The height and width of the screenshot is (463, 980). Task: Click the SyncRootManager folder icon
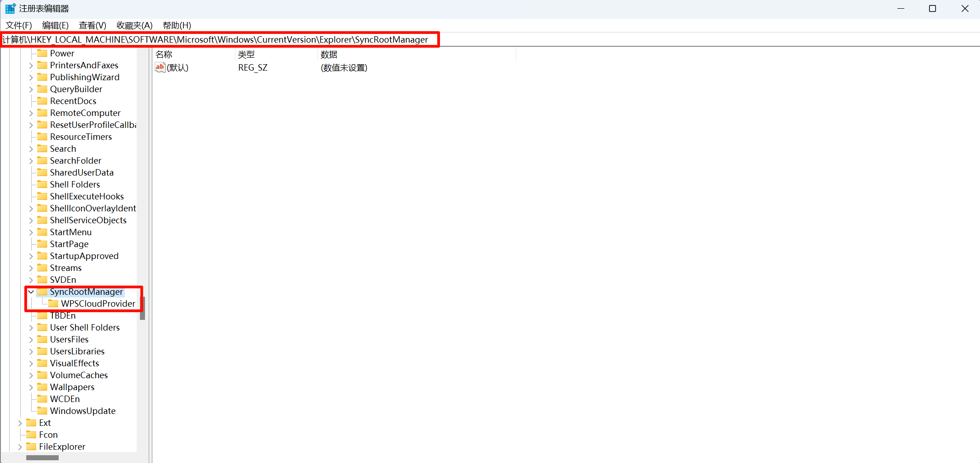point(42,292)
